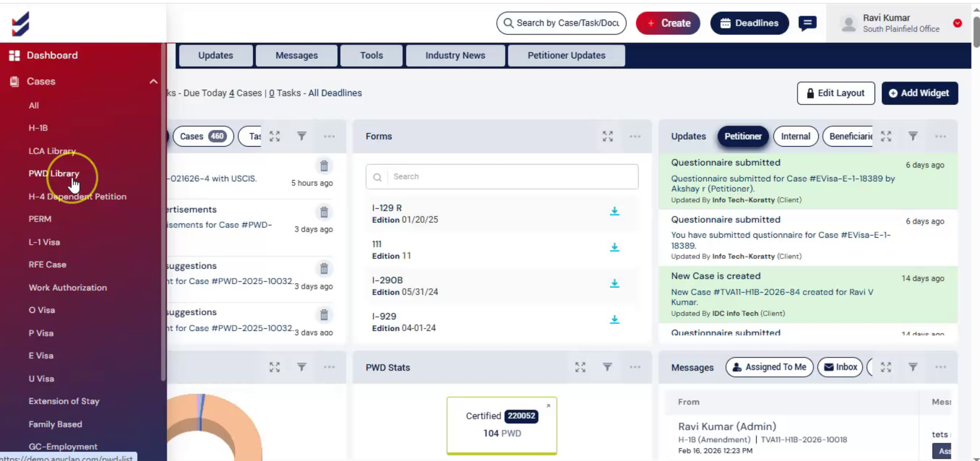Select Petitioner filter in Updates widget
The image size is (980, 461).
tap(743, 136)
